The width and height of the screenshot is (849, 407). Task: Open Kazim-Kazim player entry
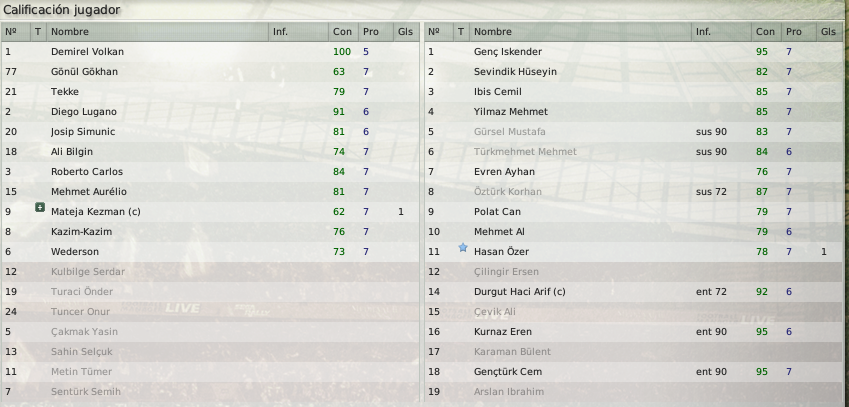pyautogui.click(x=81, y=232)
